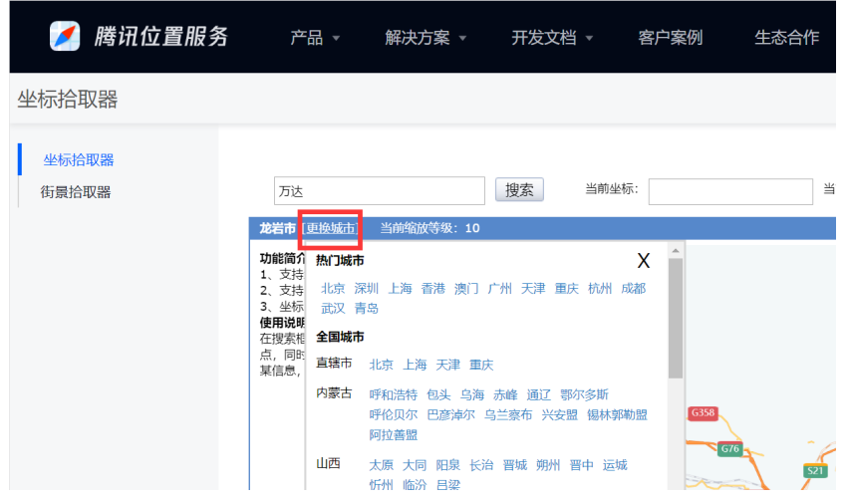
Task: Click the 更换城市 link
Action: 330,228
